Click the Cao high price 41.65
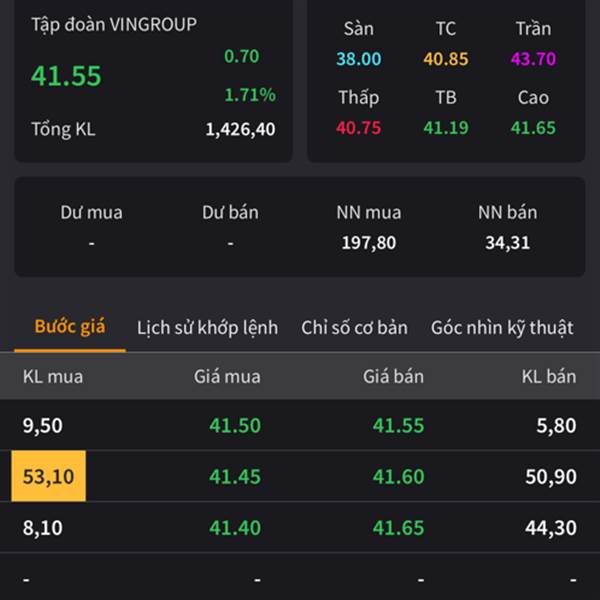The height and width of the screenshot is (600, 600). [533, 128]
